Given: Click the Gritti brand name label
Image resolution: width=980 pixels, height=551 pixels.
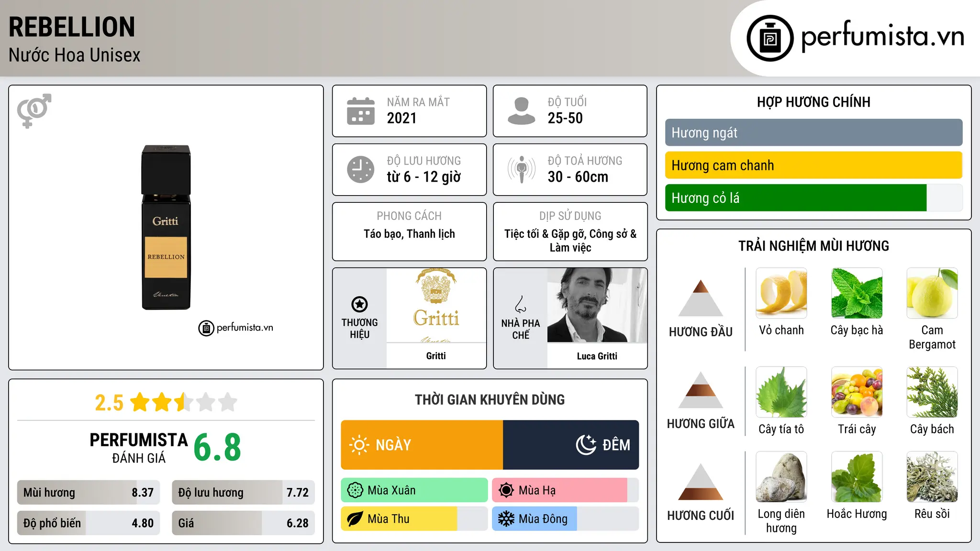Looking at the screenshot, I should coord(436,356).
